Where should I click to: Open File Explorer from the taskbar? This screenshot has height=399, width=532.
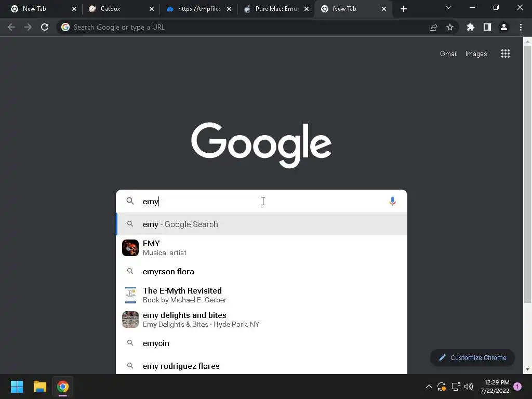coord(39,387)
